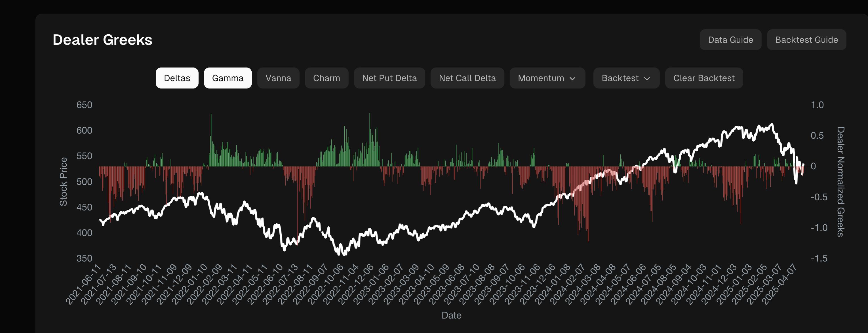The height and width of the screenshot is (333, 868).
Task: Enable the Vanna series
Action: (x=278, y=78)
